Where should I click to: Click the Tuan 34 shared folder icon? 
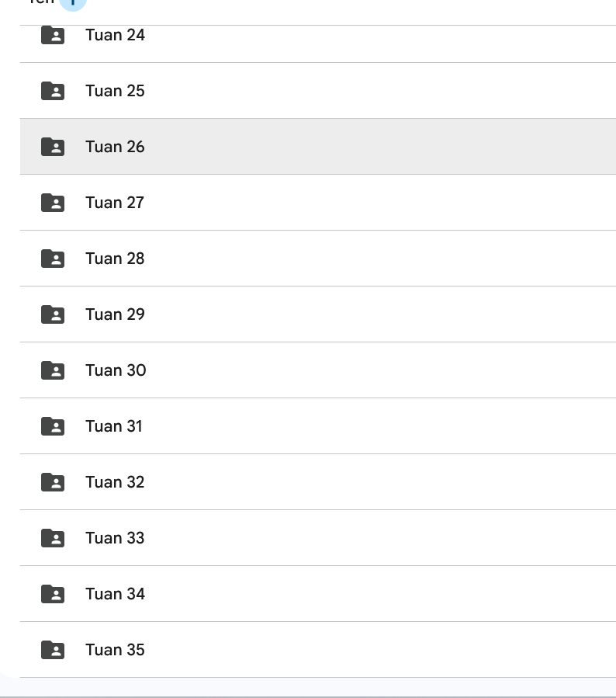[53, 594]
